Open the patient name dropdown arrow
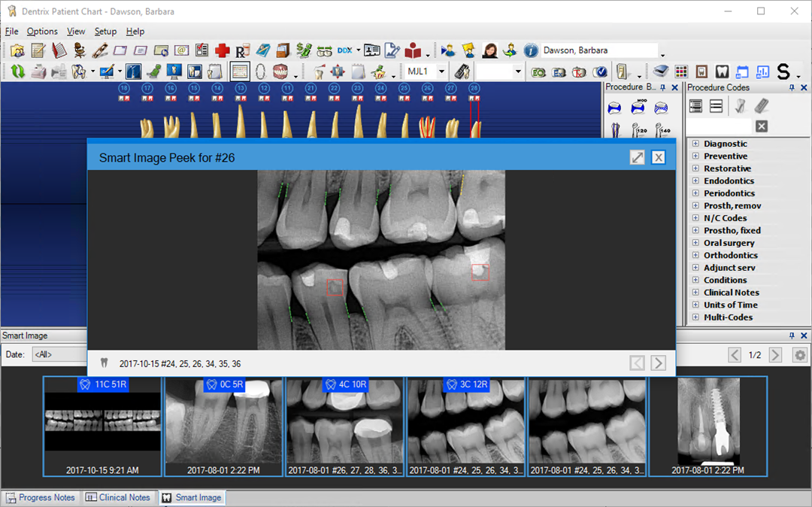The width and height of the screenshot is (812, 507). tap(662, 54)
